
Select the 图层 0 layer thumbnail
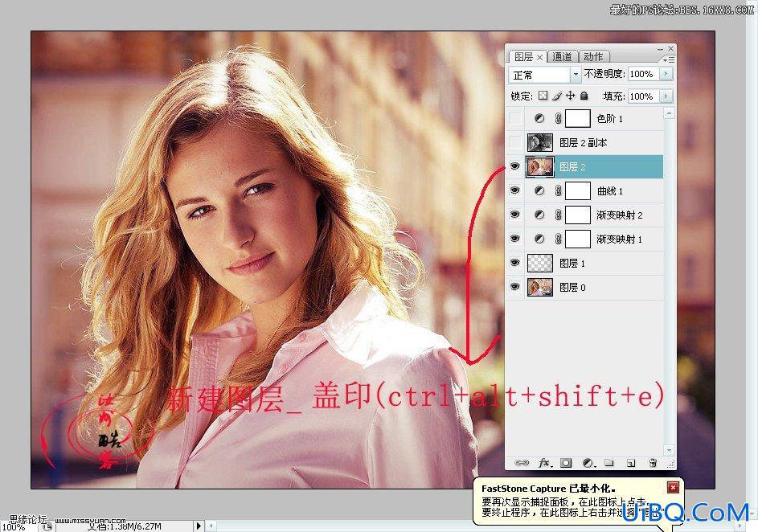click(x=540, y=287)
